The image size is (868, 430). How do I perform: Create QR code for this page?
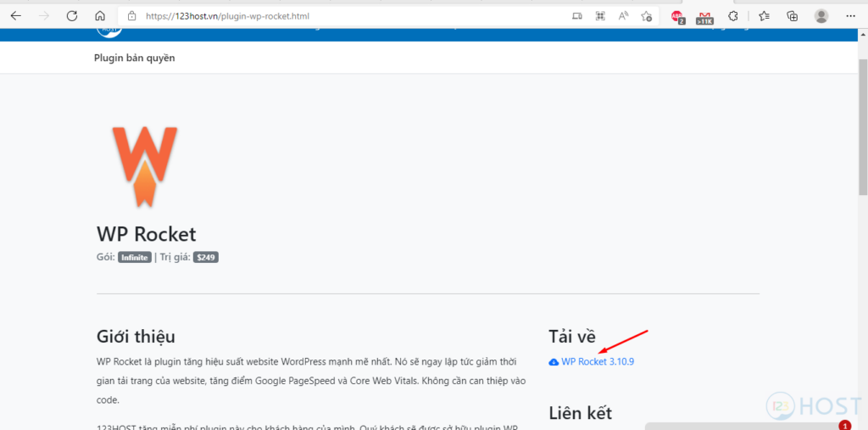(600, 16)
